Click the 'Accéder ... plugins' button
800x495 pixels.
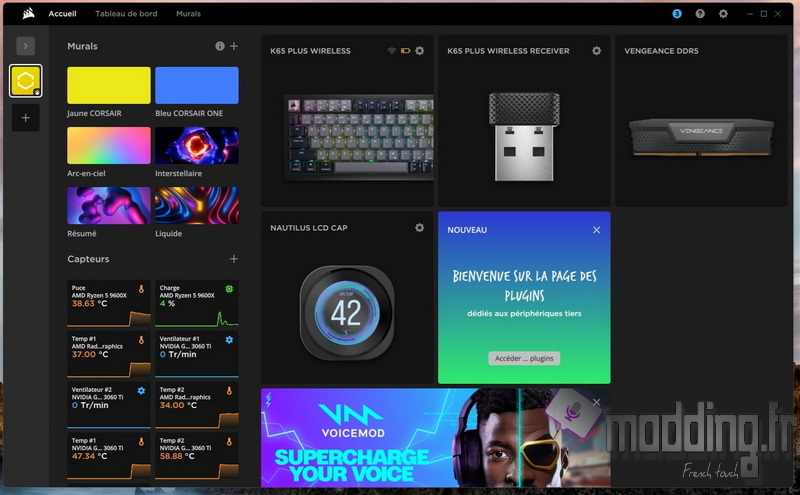click(524, 358)
